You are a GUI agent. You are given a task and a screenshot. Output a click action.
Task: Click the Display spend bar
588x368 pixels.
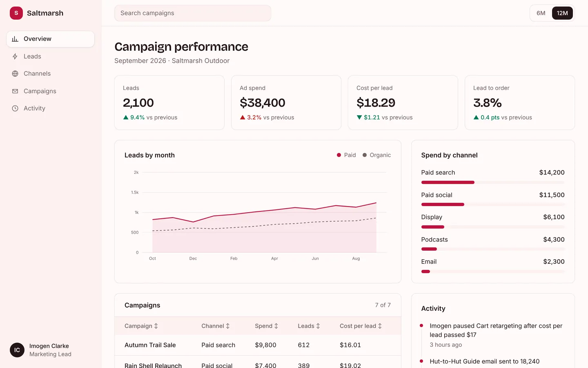(x=433, y=227)
